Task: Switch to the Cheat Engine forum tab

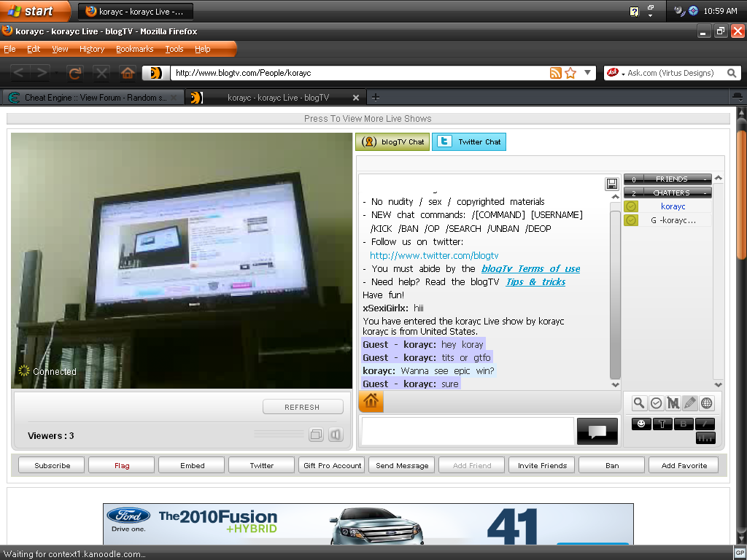Action: pos(93,98)
